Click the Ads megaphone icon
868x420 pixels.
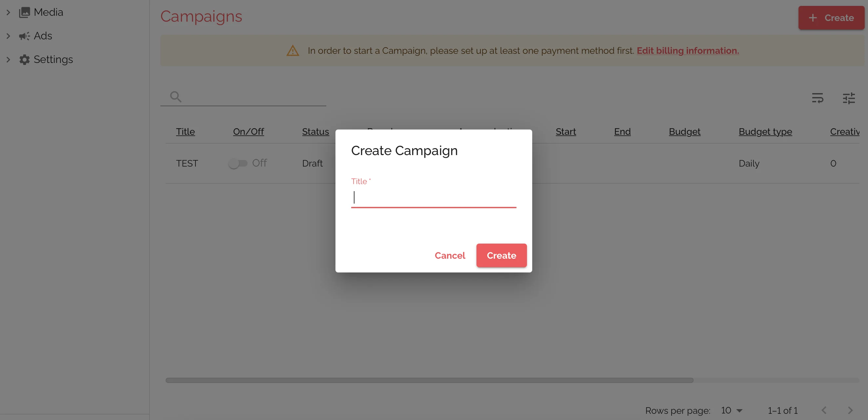(24, 36)
